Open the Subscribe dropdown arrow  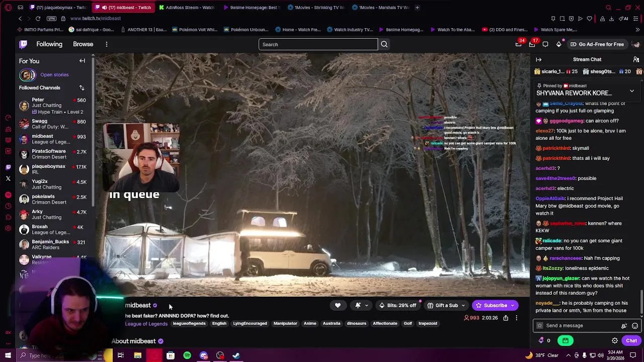513,305
